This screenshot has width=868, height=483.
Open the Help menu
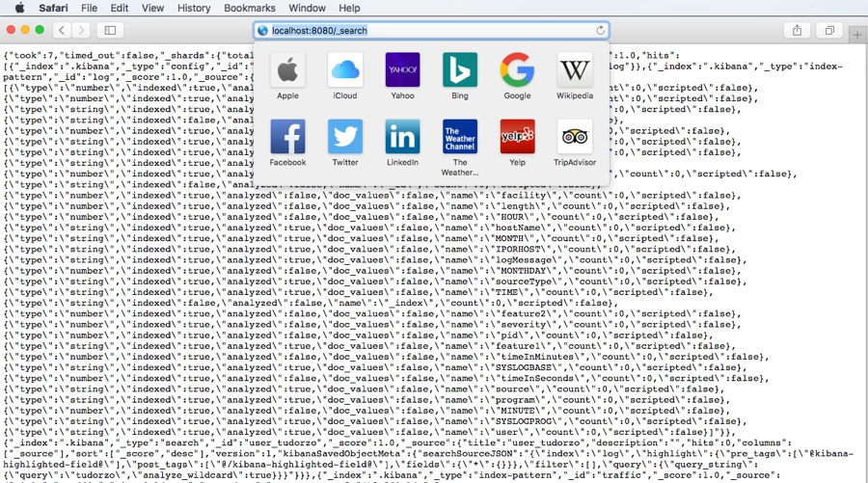(x=349, y=8)
